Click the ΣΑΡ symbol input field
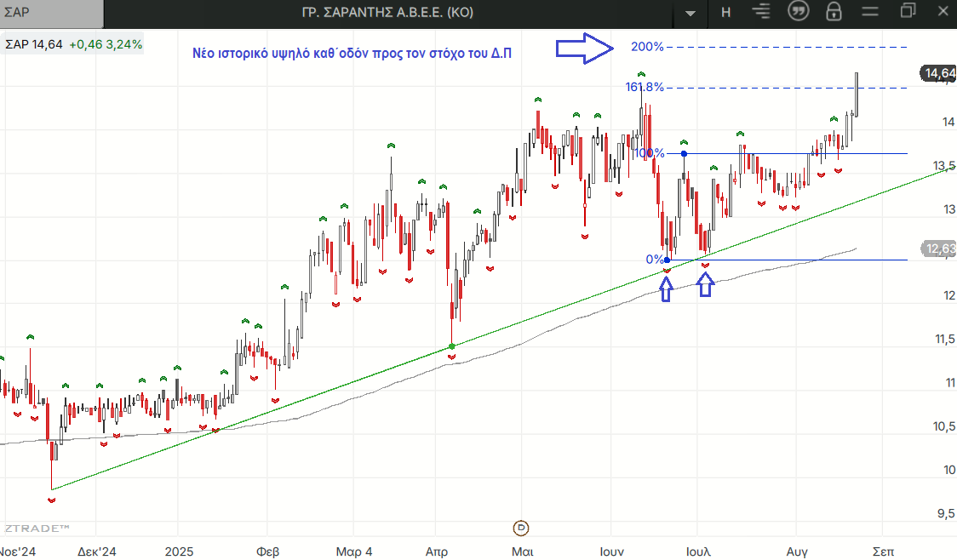 click(52, 13)
